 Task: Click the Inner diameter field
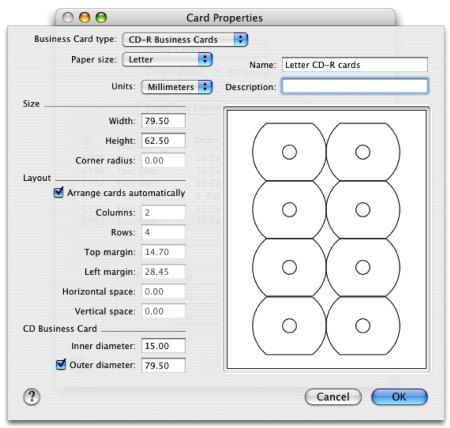[163, 346]
